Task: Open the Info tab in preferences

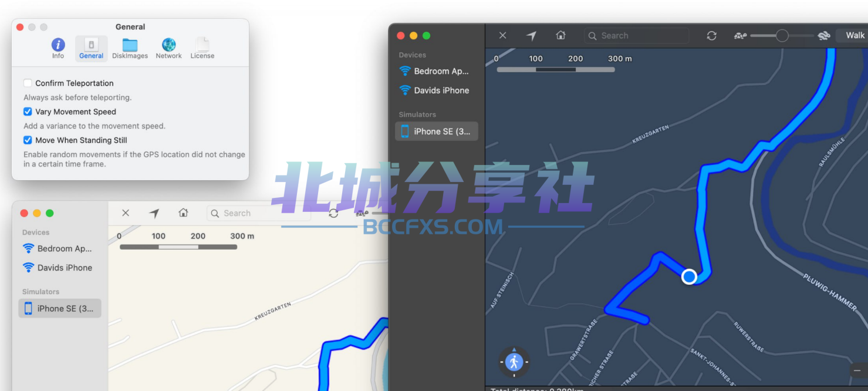Action: click(x=58, y=48)
